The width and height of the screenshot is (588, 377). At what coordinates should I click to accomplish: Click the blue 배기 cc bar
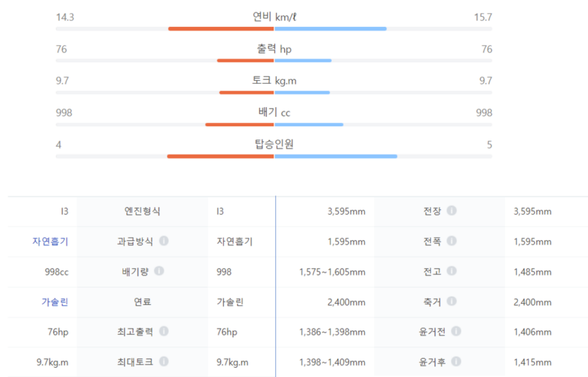309,124
